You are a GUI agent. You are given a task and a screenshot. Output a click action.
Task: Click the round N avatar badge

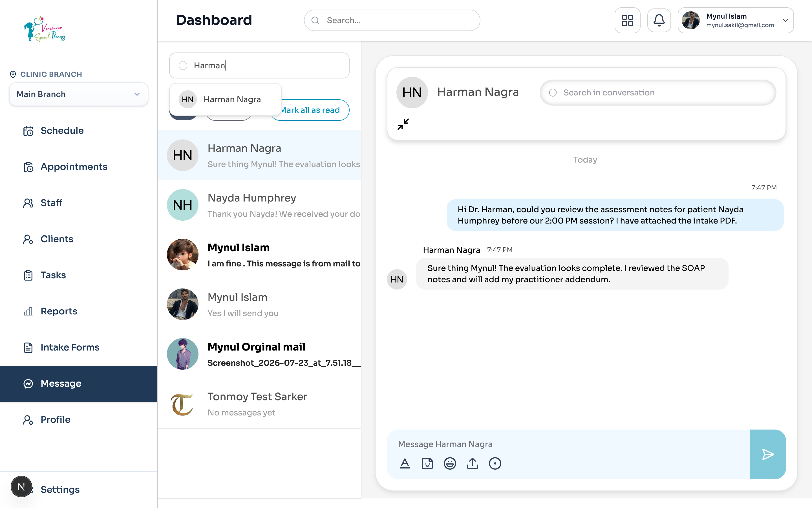click(x=21, y=487)
